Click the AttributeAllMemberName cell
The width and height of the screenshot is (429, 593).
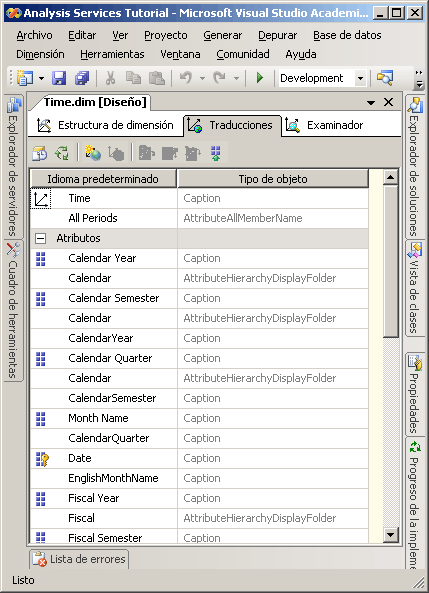273,218
